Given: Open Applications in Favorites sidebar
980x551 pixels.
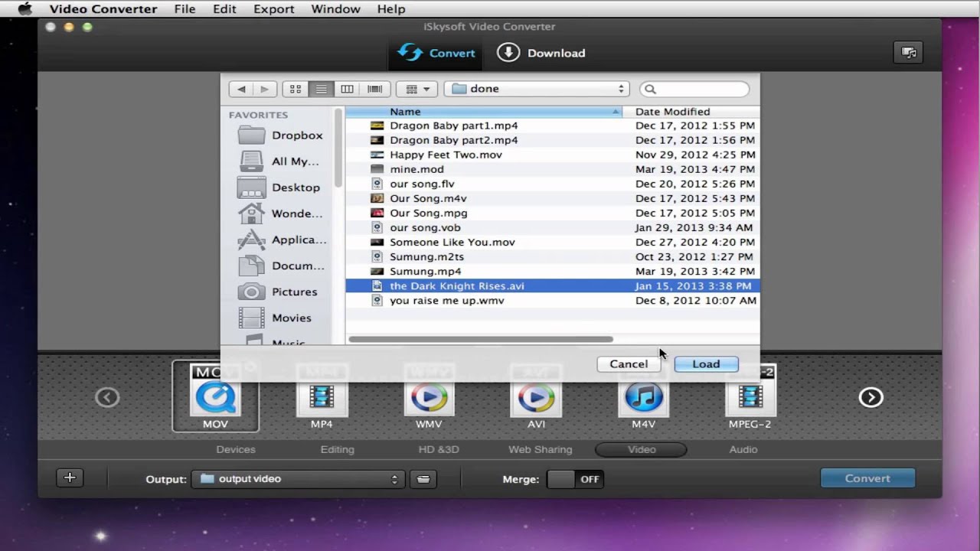Looking at the screenshot, I should (x=280, y=240).
